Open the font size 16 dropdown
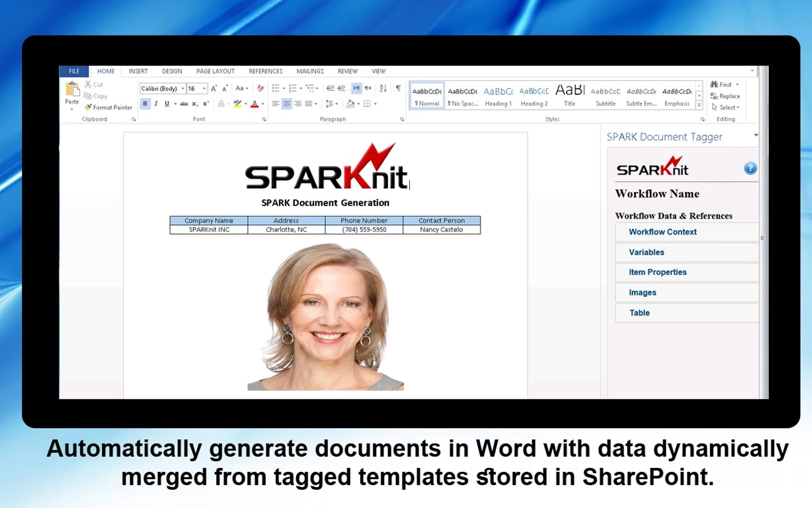The width and height of the screenshot is (812, 508). tap(204, 88)
